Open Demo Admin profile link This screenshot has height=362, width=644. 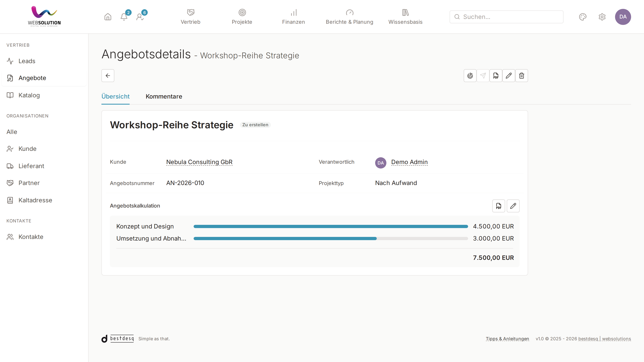click(409, 162)
